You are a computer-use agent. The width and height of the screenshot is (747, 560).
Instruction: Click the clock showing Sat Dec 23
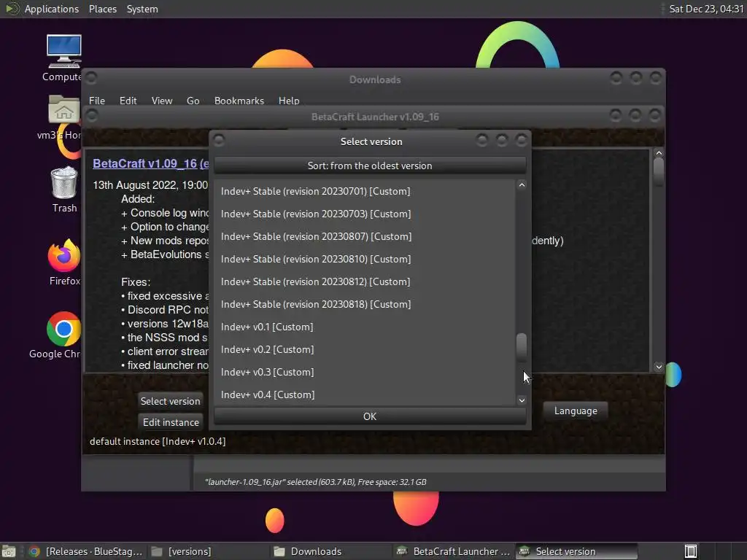(x=706, y=9)
